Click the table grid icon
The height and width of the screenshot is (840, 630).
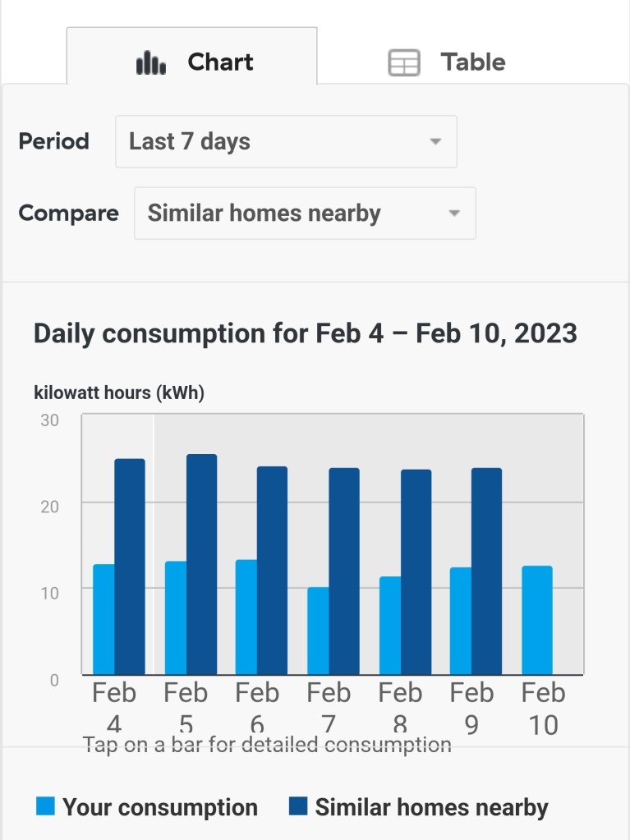[404, 62]
